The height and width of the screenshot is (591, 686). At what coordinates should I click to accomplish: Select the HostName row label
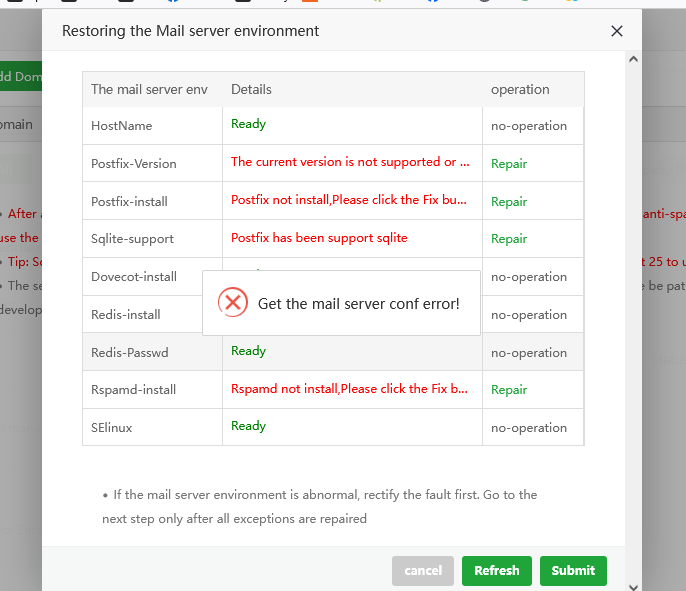coord(121,126)
